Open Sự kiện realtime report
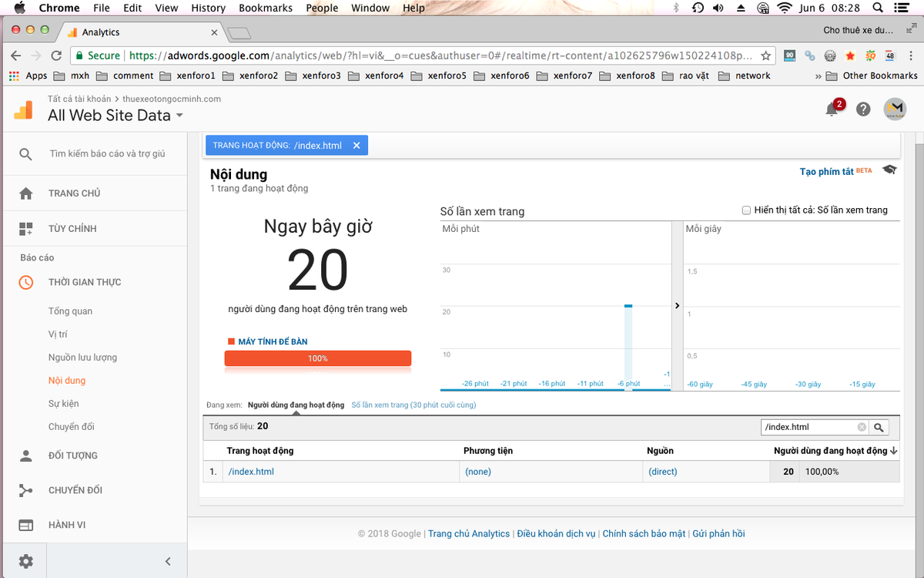This screenshot has height=578, width=924. click(63, 404)
